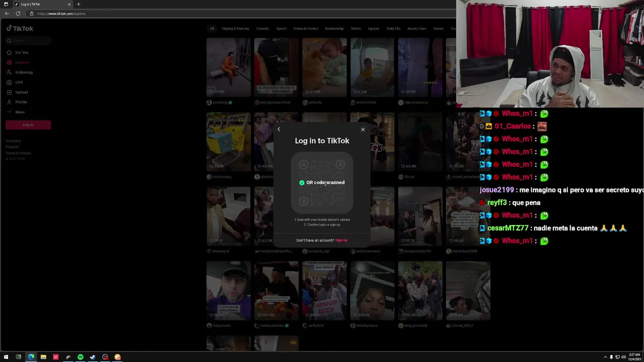Open victoriseqq shopping cart video

(228, 142)
